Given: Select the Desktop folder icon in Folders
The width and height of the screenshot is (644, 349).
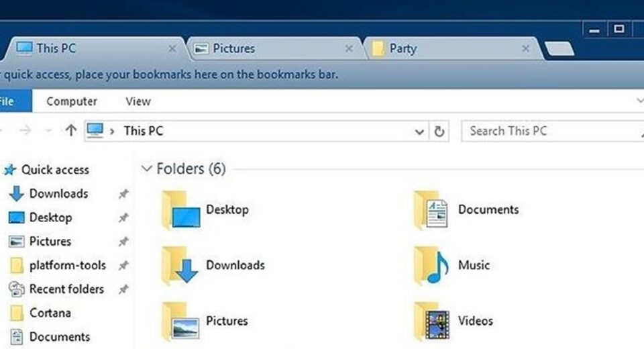Looking at the screenshot, I should coord(181,209).
